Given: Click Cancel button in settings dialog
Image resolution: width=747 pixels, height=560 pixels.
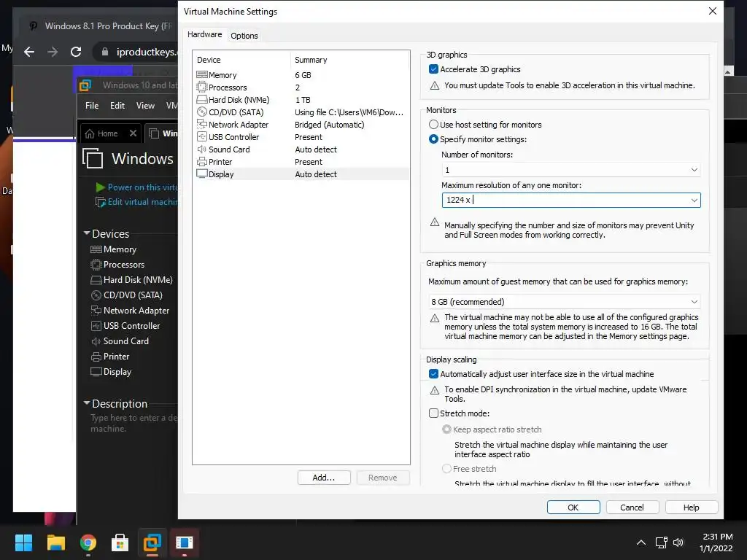Looking at the screenshot, I should (632, 507).
